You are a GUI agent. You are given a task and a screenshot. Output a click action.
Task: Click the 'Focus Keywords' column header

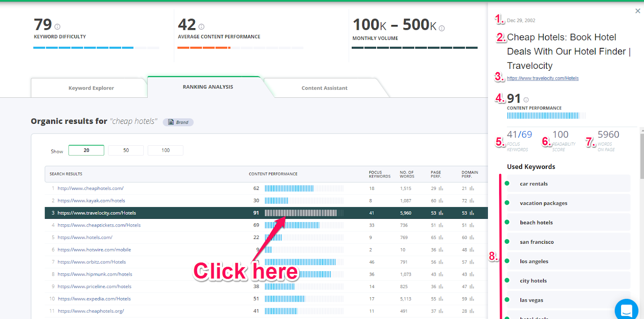click(380, 174)
